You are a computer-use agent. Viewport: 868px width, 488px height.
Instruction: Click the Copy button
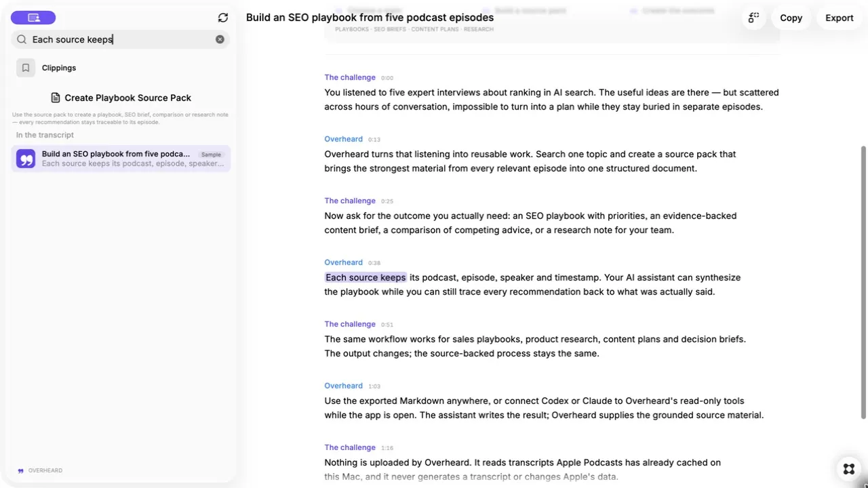[791, 18]
